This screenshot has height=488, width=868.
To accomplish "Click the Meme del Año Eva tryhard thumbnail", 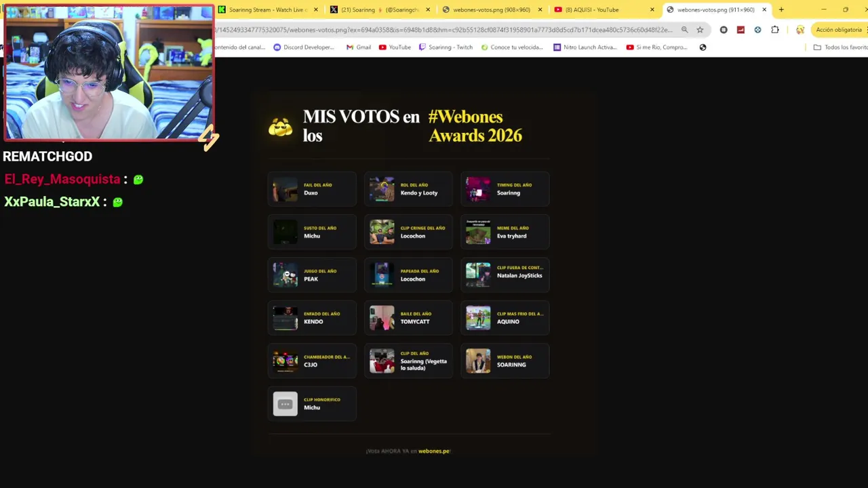I will (x=478, y=232).
